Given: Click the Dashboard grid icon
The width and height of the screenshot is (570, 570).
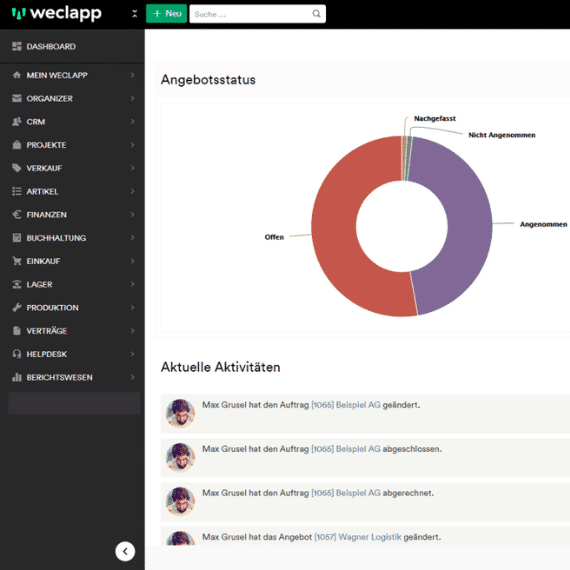Looking at the screenshot, I should (17, 46).
